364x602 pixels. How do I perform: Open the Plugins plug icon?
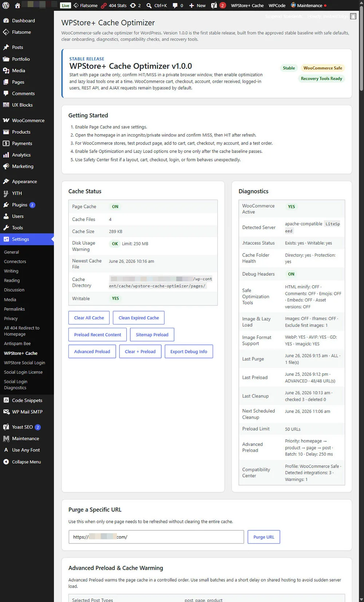[6, 205]
